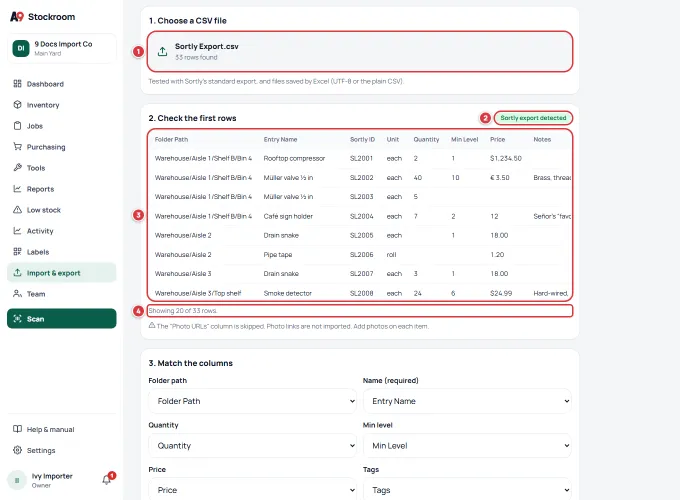680x500 pixels.
Task: Click the Labels QR icon
Action: (x=17, y=252)
